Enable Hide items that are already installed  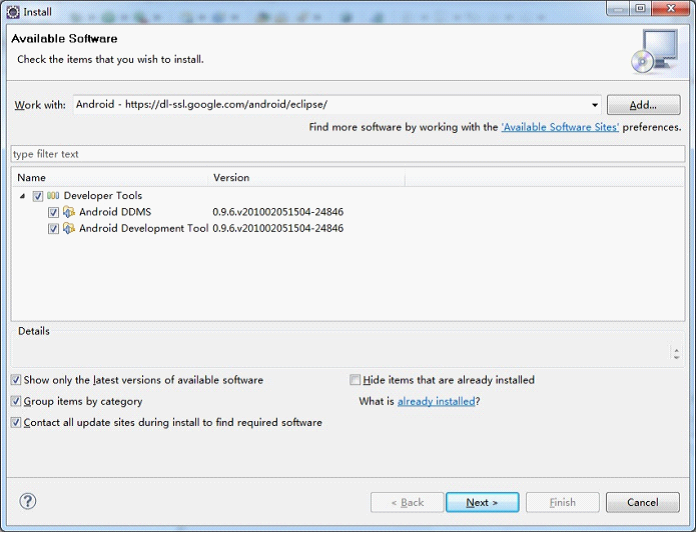pos(355,380)
